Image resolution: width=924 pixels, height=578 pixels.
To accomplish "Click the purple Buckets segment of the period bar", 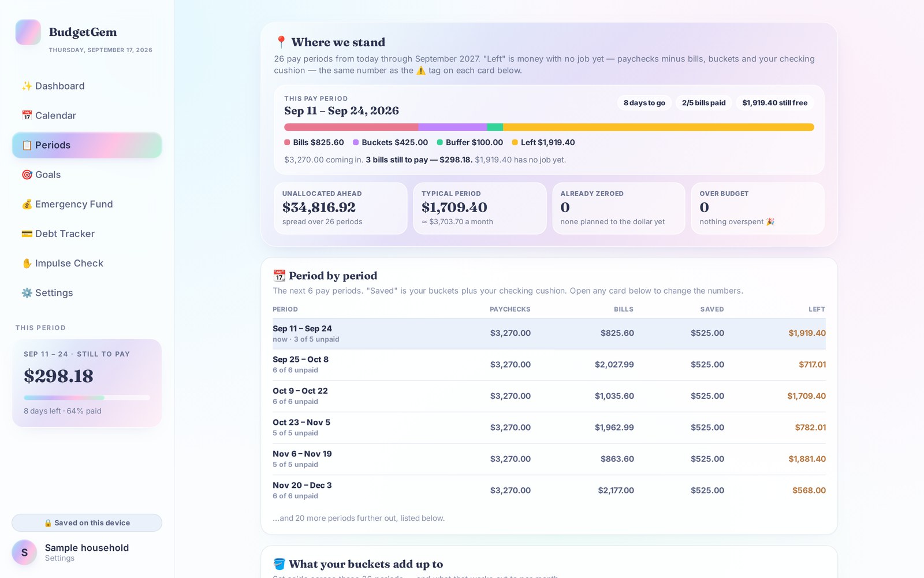I will click(453, 127).
